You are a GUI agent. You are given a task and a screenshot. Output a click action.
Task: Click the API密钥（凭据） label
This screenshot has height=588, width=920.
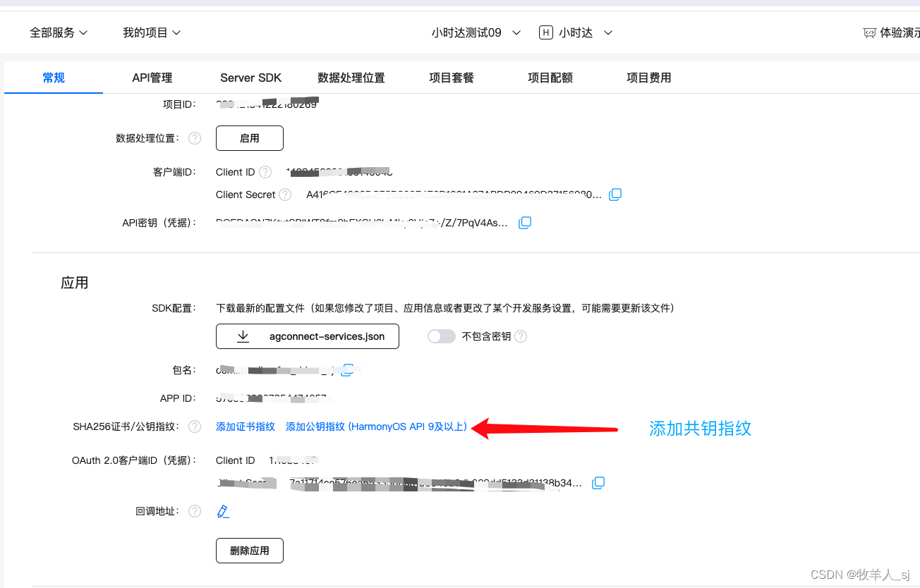pos(159,223)
